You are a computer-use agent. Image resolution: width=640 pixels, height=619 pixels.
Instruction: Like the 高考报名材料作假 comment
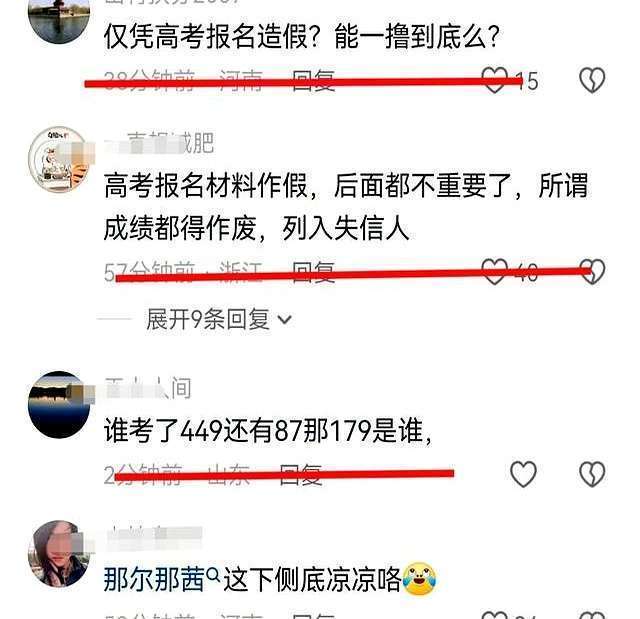(495, 271)
